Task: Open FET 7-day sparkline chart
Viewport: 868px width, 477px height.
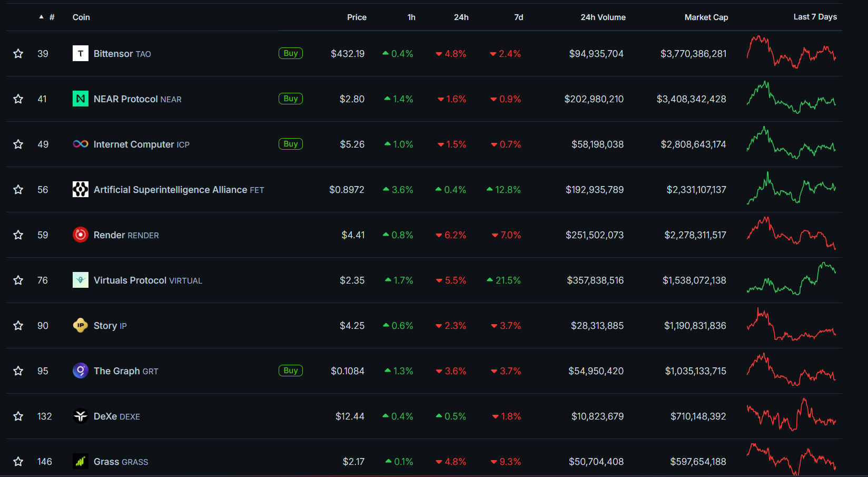Action: 791,188
